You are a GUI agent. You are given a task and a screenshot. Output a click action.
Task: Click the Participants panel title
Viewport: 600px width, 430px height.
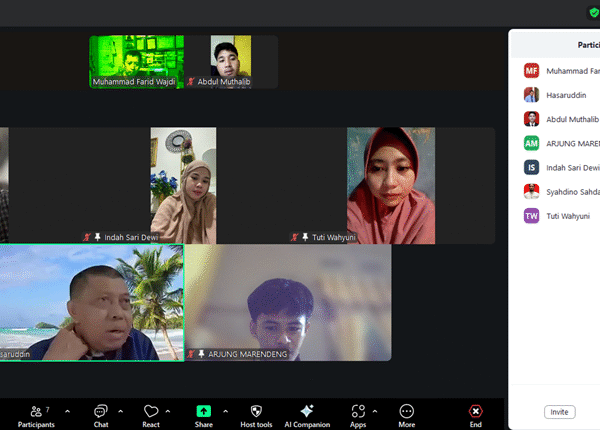click(x=589, y=45)
